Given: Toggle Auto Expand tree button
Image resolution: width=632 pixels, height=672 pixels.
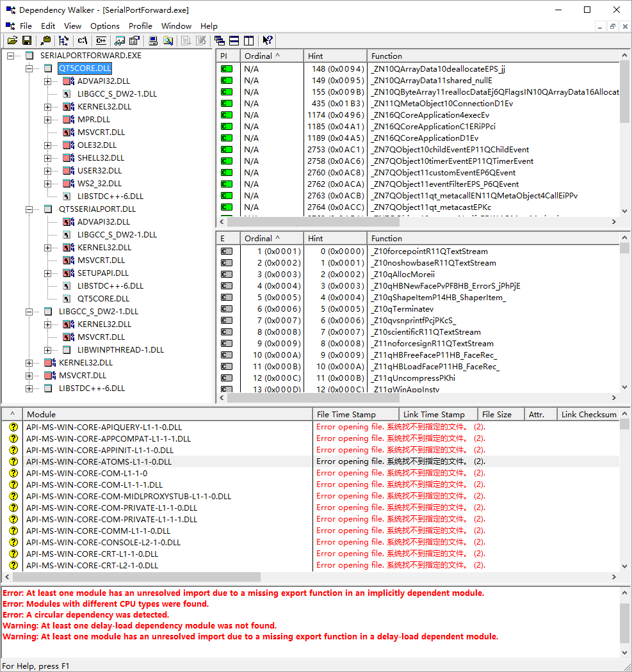Looking at the screenshot, I should (63, 41).
